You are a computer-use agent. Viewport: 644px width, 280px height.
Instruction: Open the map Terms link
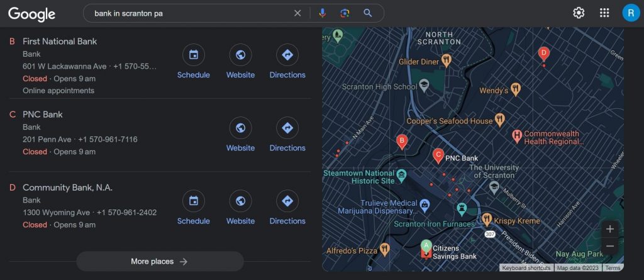(613, 268)
